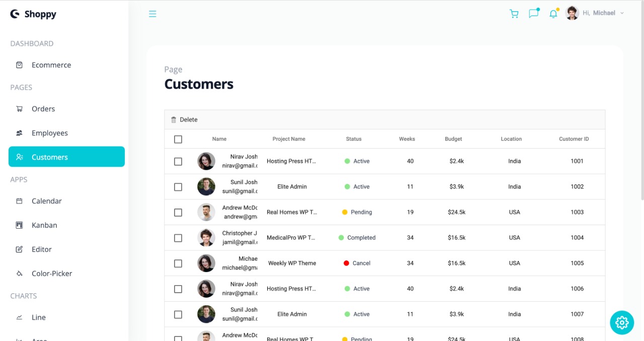Open Color-Picker app page
Image resolution: width=644 pixels, height=341 pixels.
pos(66,274)
